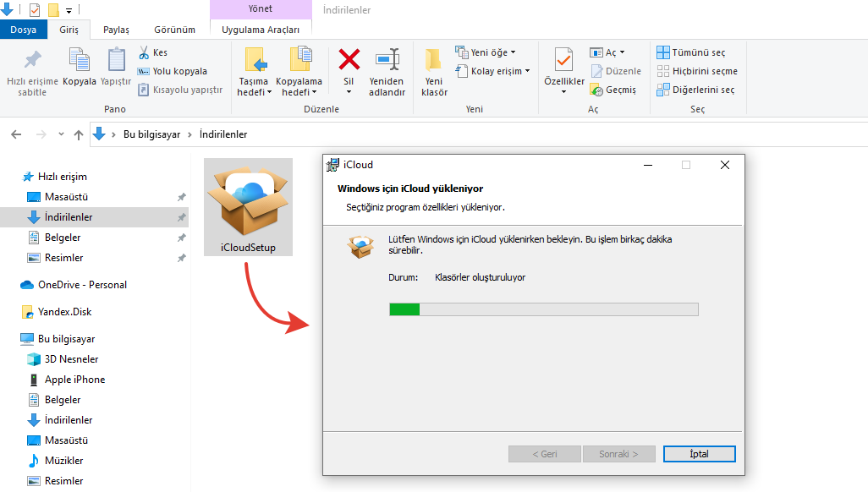Image resolution: width=868 pixels, height=492 pixels.
Task: Open the Paylaş ribbon tab
Action: coord(116,30)
